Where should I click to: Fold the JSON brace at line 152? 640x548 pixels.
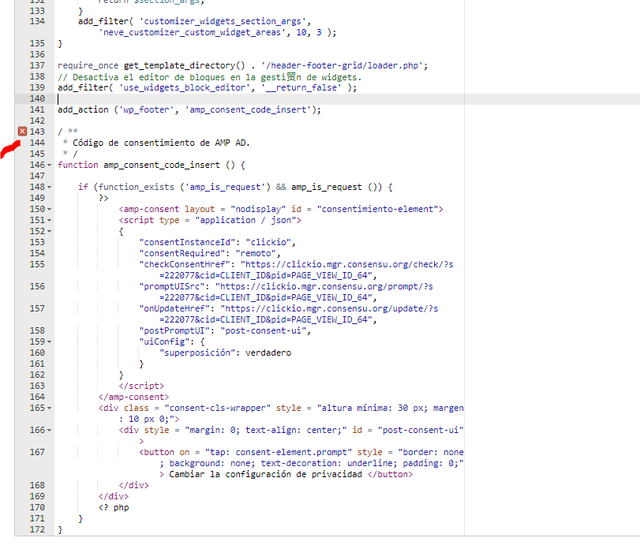pyautogui.click(x=49, y=231)
